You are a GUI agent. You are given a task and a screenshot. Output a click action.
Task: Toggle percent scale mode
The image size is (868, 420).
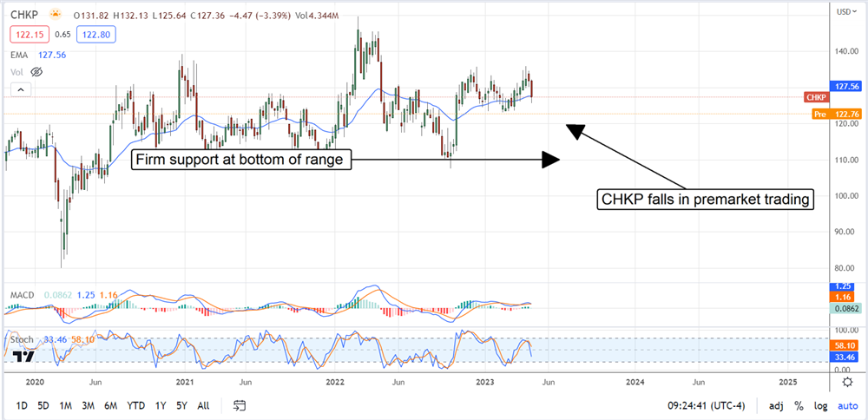[799, 405]
